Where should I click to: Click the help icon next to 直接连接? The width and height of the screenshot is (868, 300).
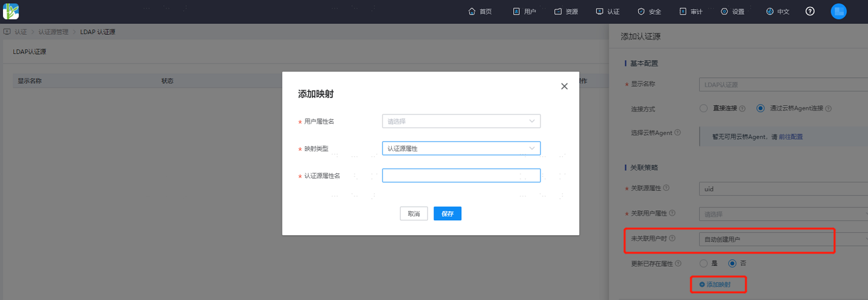coord(742,109)
